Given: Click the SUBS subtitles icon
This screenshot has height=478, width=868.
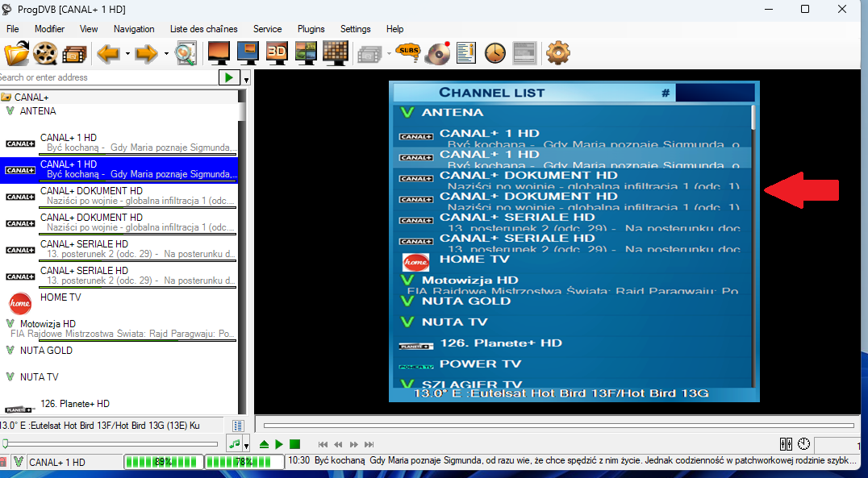Looking at the screenshot, I should pyautogui.click(x=408, y=53).
